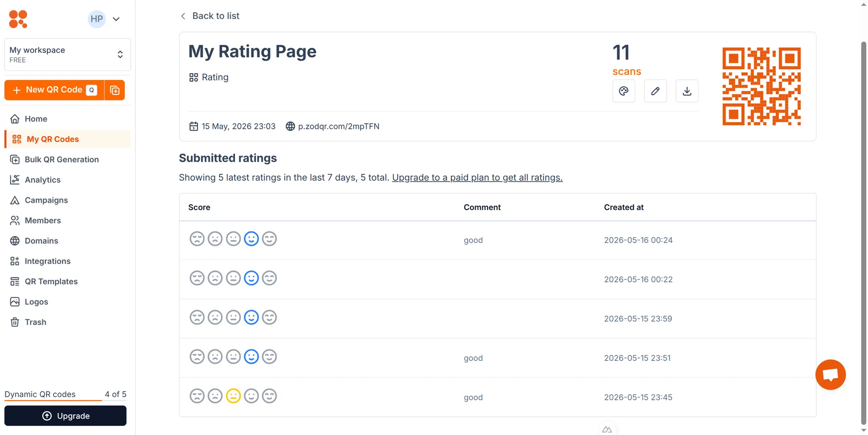
Task: Click the 2026-05-15 23:59 timestamp
Action: [638, 319]
